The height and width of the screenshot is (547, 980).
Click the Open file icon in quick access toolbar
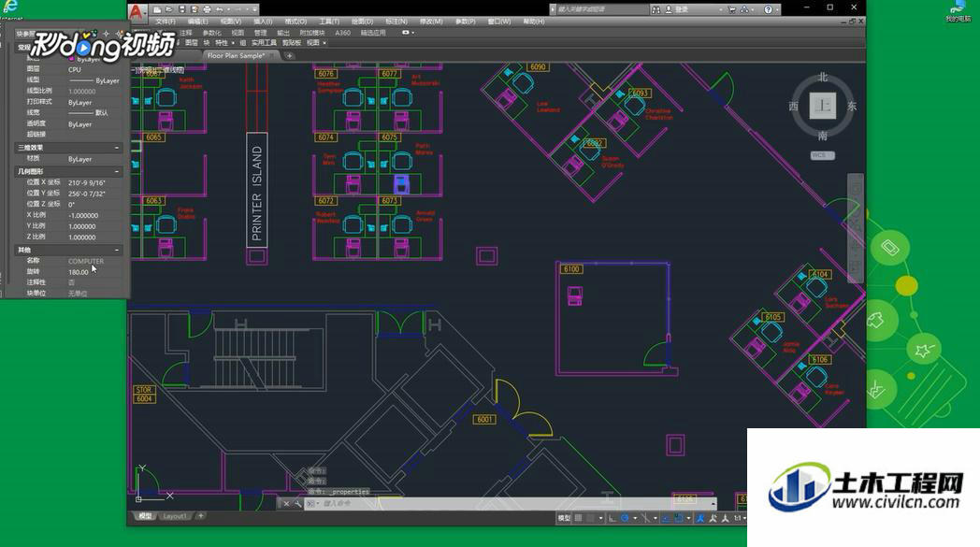tap(168, 9)
